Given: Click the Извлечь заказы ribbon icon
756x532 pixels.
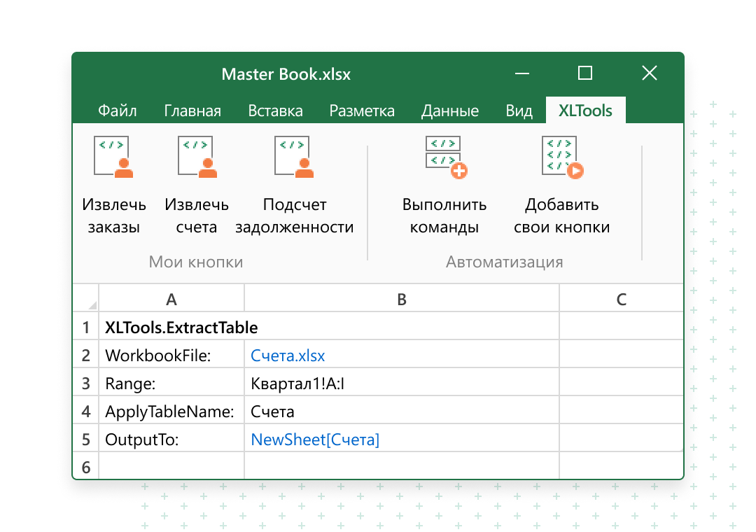Looking at the screenshot, I should pyautogui.click(x=113, y=157).
